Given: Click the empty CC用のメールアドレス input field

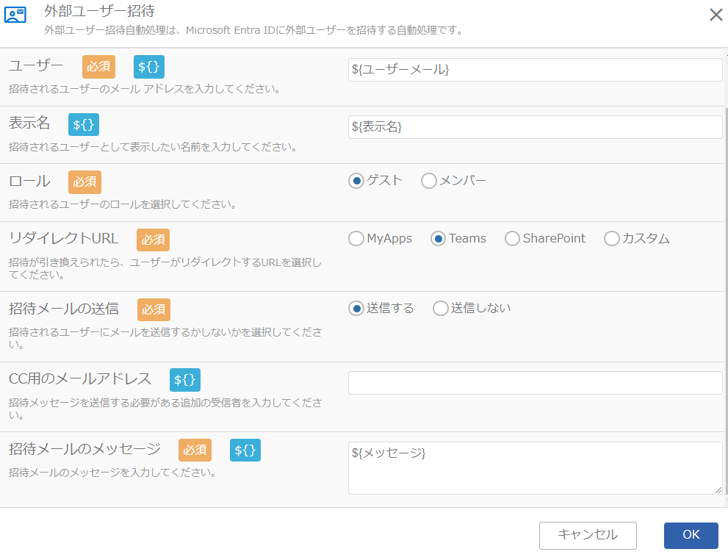Looking at the screenshot, I should [x=536, y=383].
